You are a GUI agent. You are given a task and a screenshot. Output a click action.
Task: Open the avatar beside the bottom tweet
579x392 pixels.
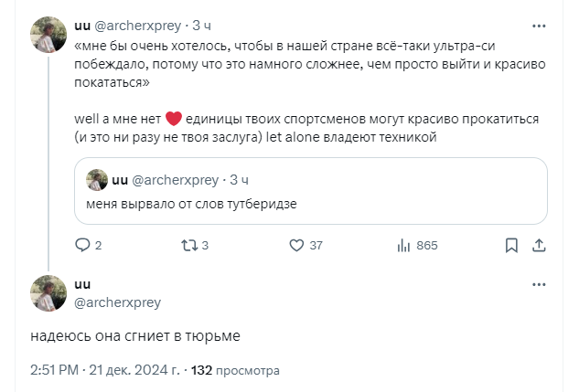[x=48, y=292]
